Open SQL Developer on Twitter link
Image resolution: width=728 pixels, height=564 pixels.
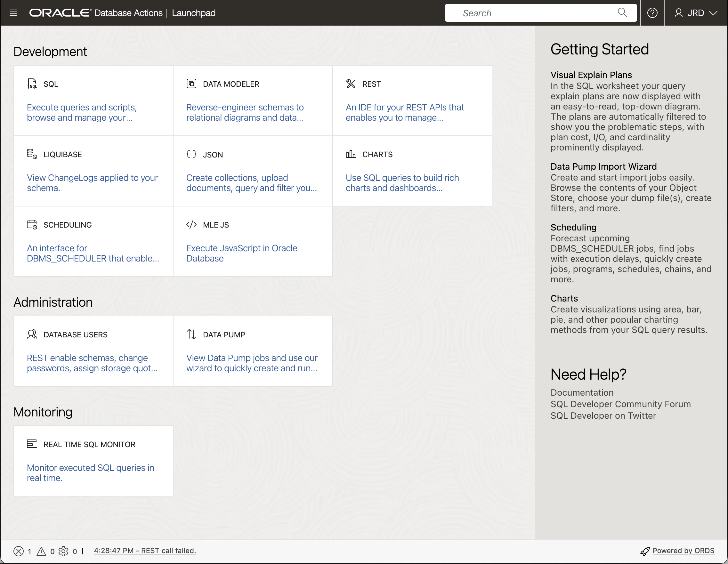click(x=603, y=415)
